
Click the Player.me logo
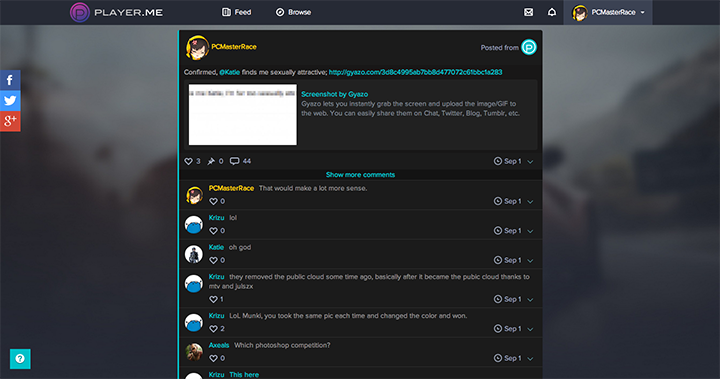[x=116, y=12]
